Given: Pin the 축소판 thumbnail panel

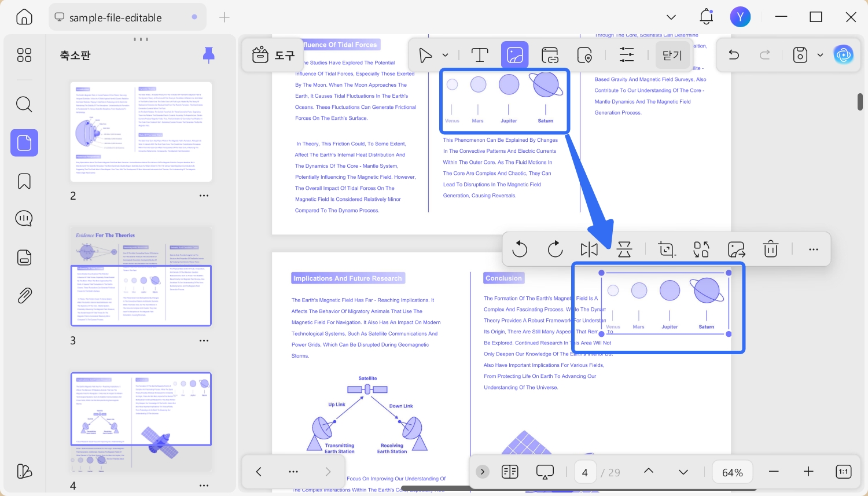Looking at the screenshot, I should [209, 55].
